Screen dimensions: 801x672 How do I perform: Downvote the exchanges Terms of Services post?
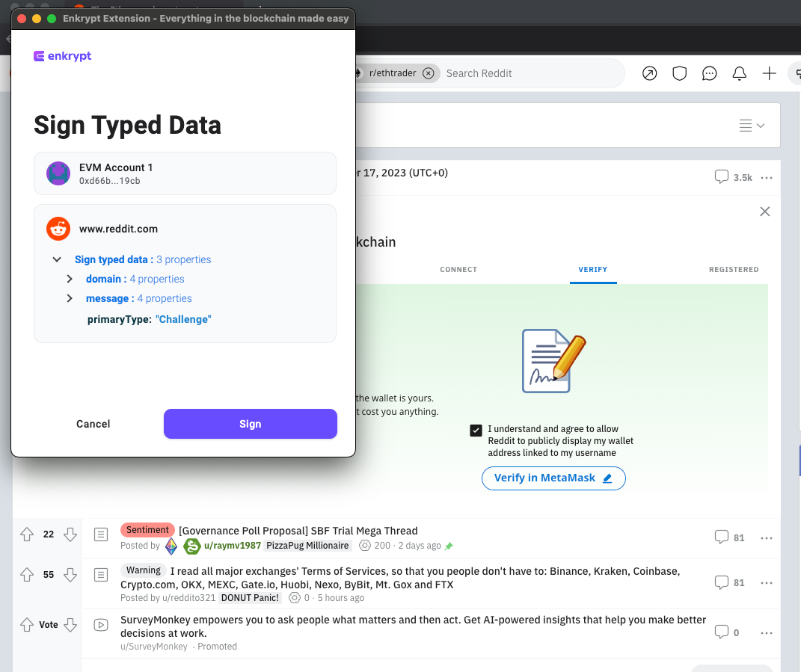coord(70,575)
